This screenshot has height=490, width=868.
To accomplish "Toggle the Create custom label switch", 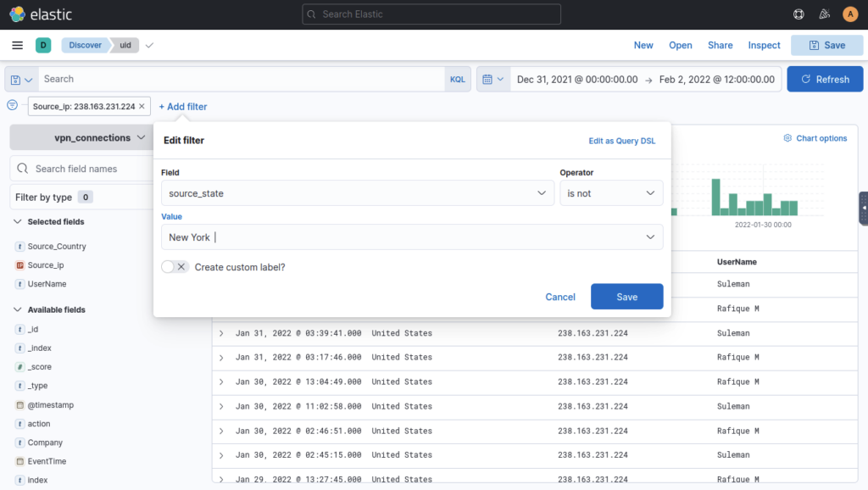I will [x=175, y=267].
